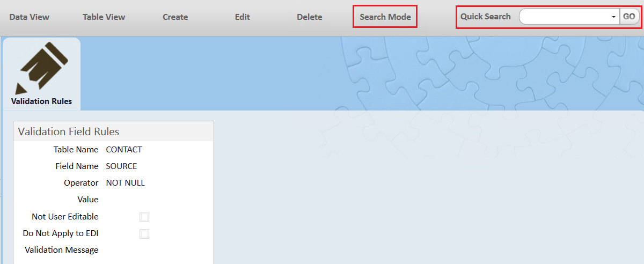Click the Quick Search label

click(486, 17)
